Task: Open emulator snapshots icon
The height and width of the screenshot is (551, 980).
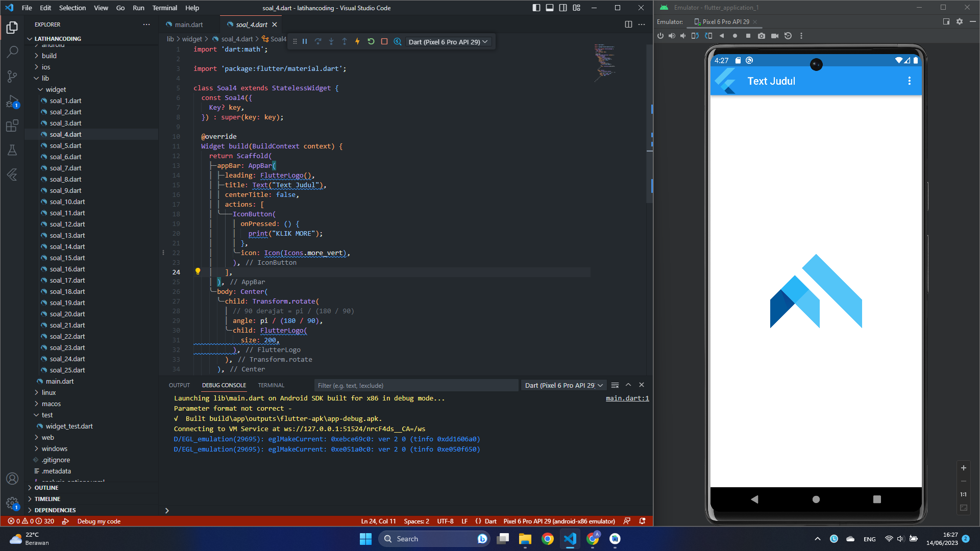Action: tap(788, 36)
